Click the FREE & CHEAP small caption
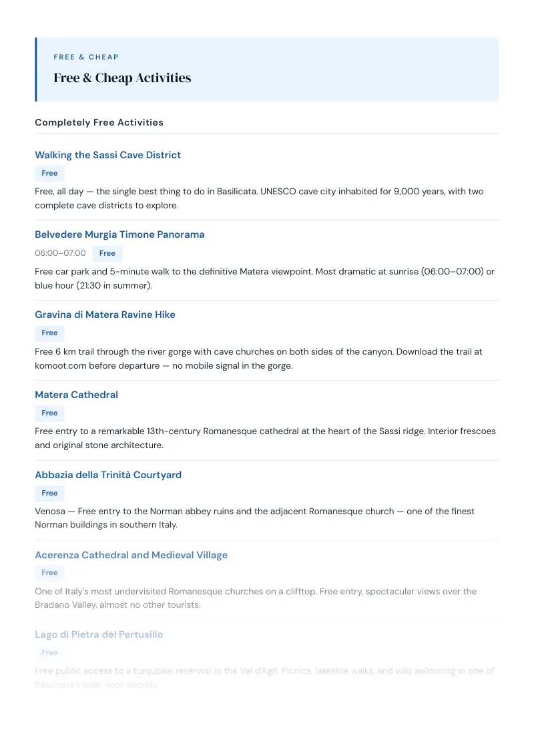The height and width of the screenshot is (756, 534). pos(86,57)
